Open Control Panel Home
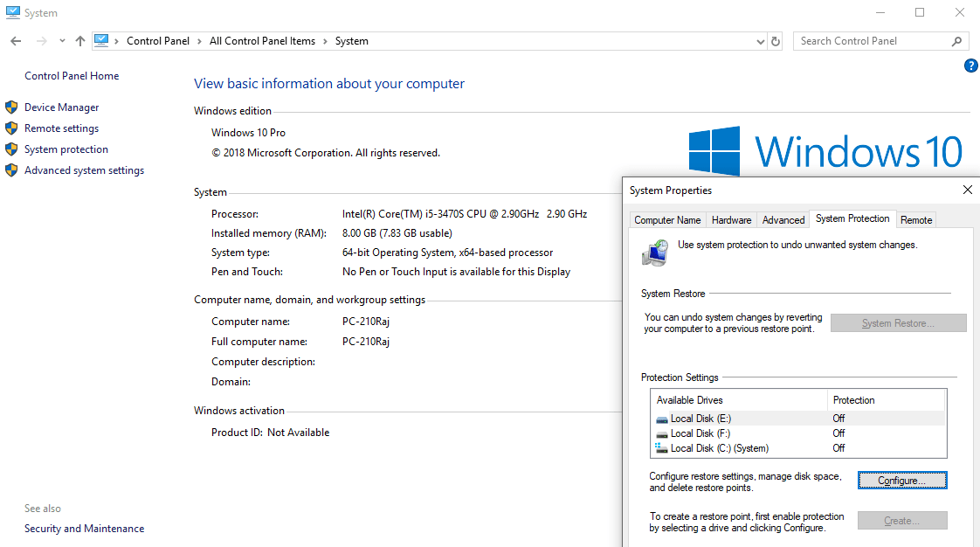 (x=72, y=76)
